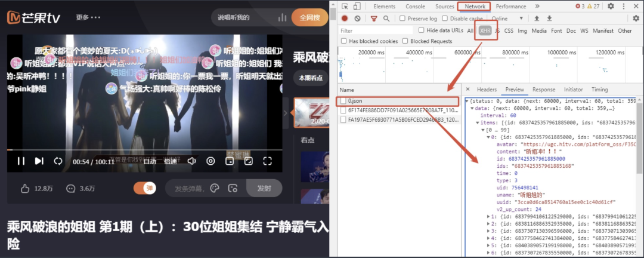
Task: Toggle the device toolbar icon
Action: click(357, 6)
